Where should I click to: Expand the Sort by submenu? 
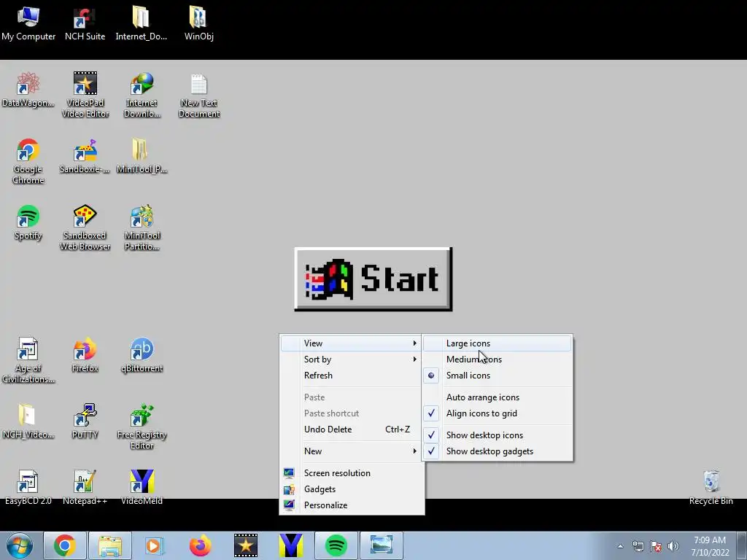coord(352,359)
